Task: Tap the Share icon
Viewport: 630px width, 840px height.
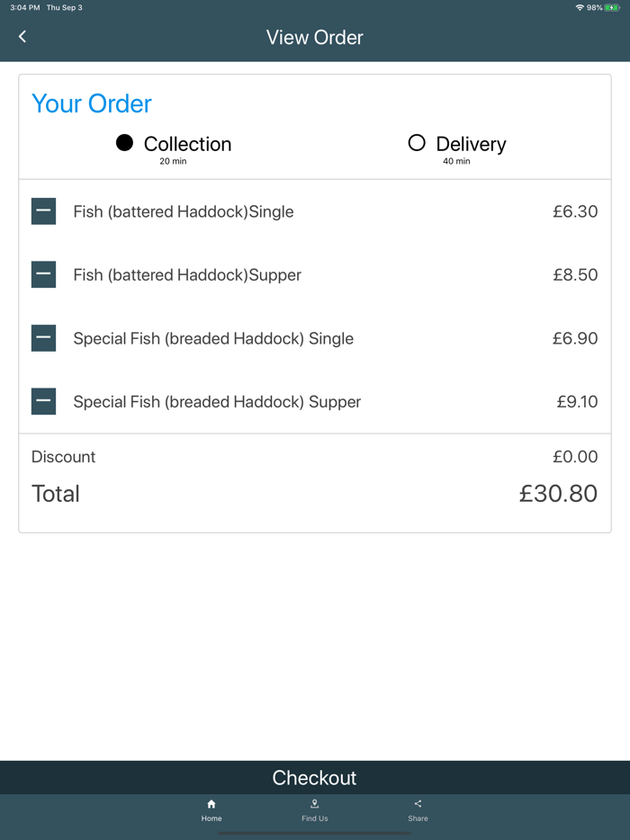Action: click(418, 804)
